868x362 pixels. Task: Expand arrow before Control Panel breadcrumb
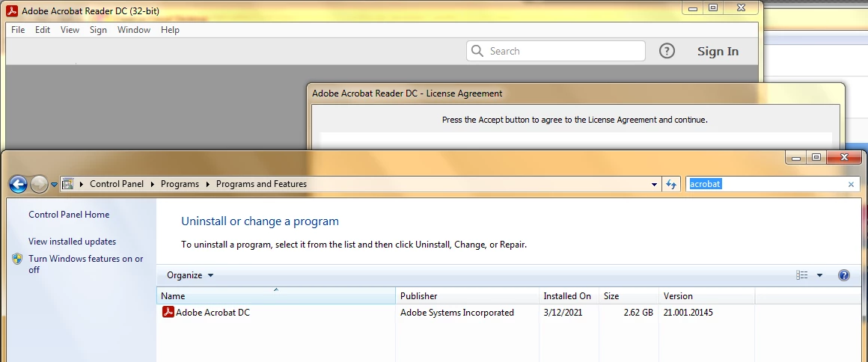[x=82, y=184]
